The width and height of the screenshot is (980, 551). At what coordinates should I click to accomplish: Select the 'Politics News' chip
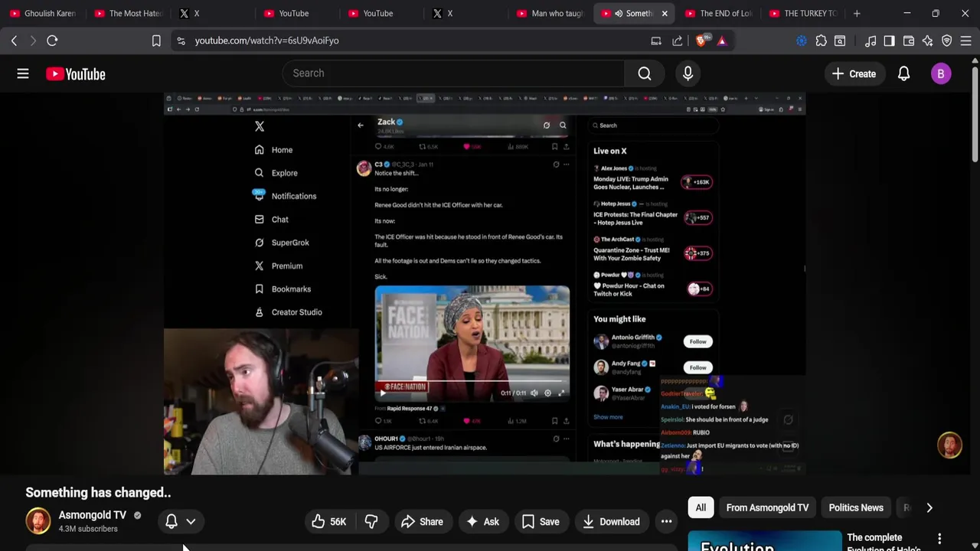tap(856, 507)
